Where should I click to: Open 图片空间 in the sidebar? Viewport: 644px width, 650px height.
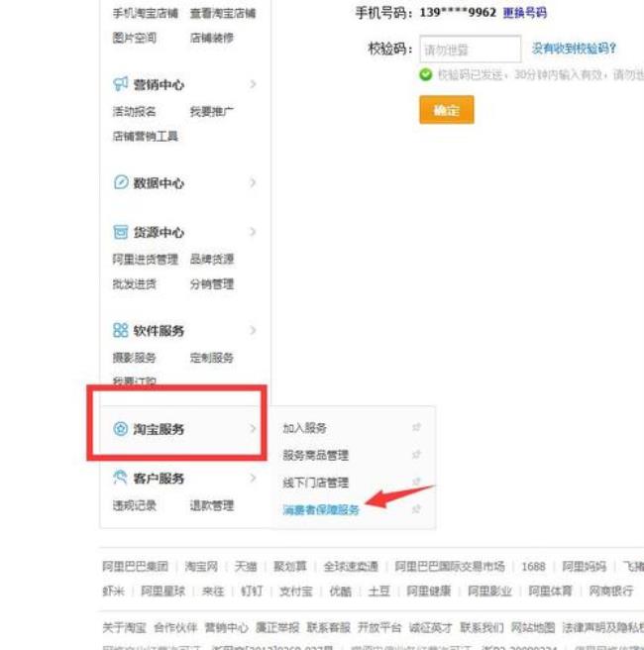(x=135, y=38)
